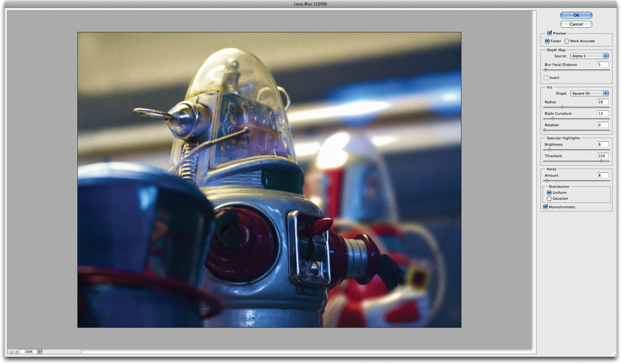Choose Gaussian noise distribution

(549, 198)
